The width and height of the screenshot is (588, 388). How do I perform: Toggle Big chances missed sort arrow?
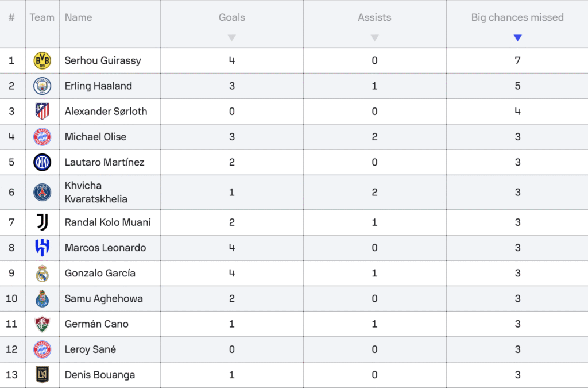[517, 38]
